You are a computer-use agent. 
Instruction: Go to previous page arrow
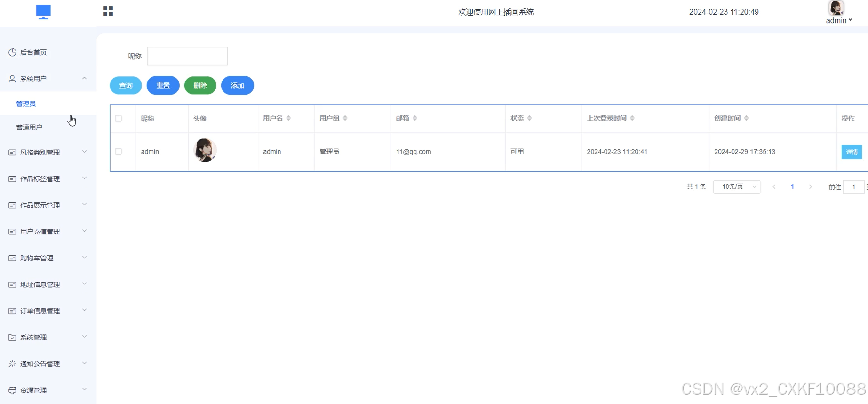774,187
